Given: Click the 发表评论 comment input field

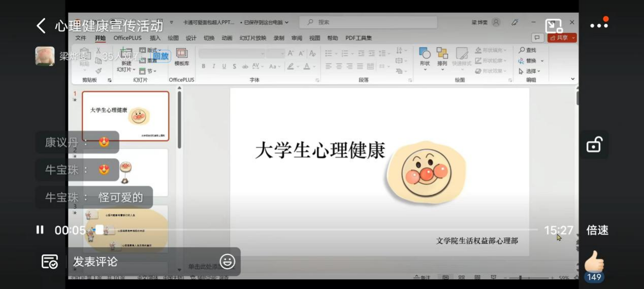Looking at the screenshot, I should 142,262.
